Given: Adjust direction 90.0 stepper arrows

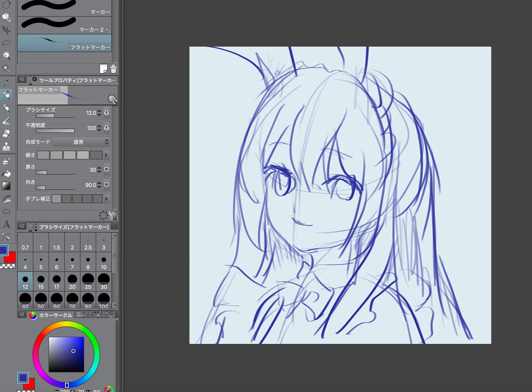Looking at the screenshot, I should tap(99, 185).
